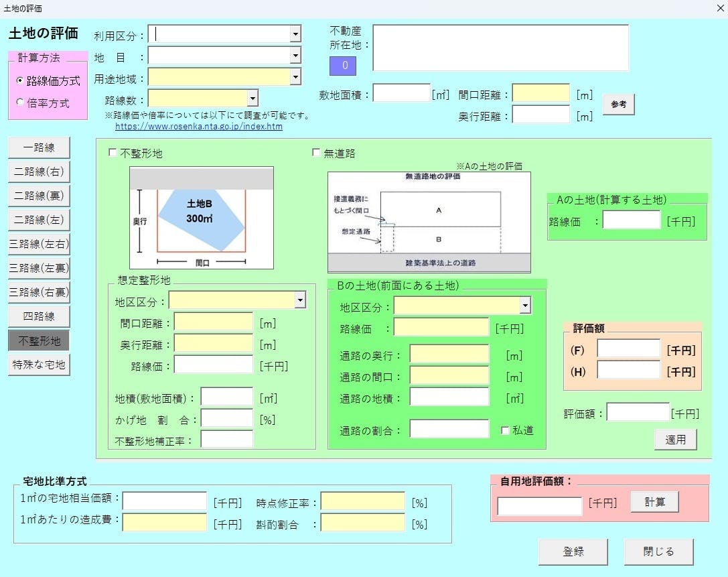Open the 路線数 dropdown
728x577 pixels.
[x=252, y=99]
